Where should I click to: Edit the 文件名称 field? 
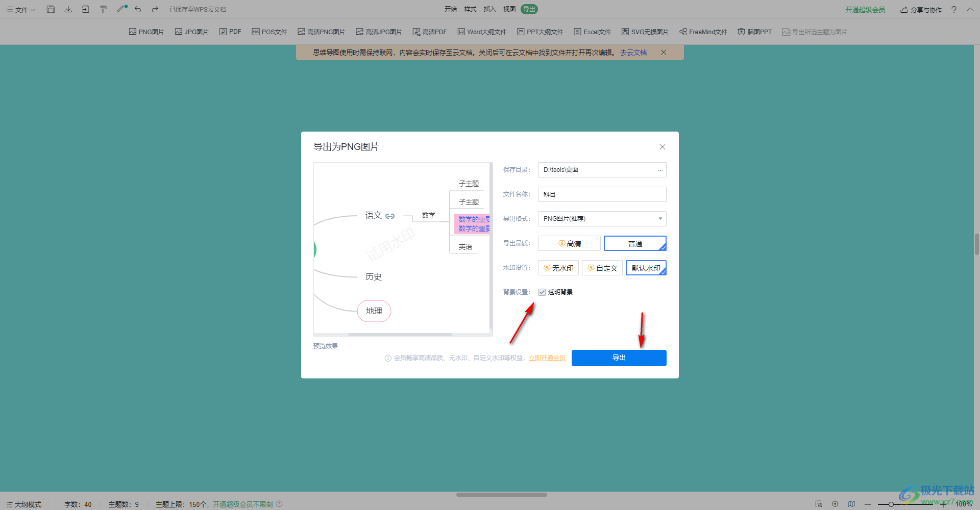pos(602,194)
